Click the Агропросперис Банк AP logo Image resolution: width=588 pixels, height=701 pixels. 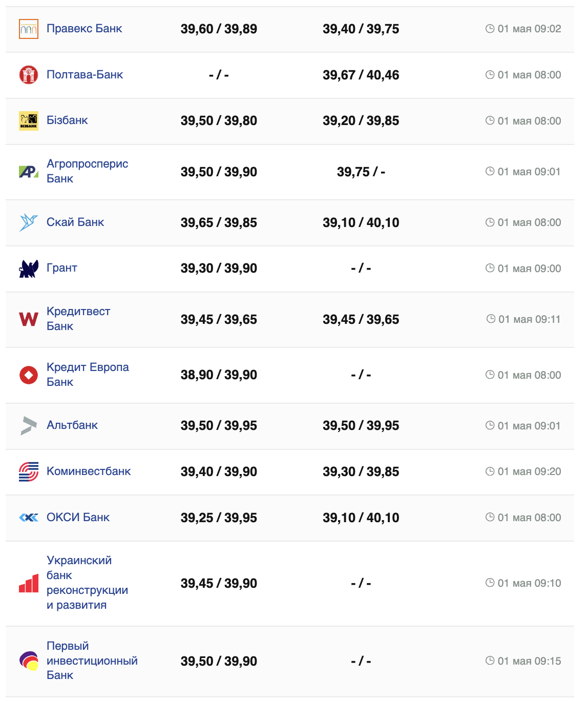tap(29, 172)
